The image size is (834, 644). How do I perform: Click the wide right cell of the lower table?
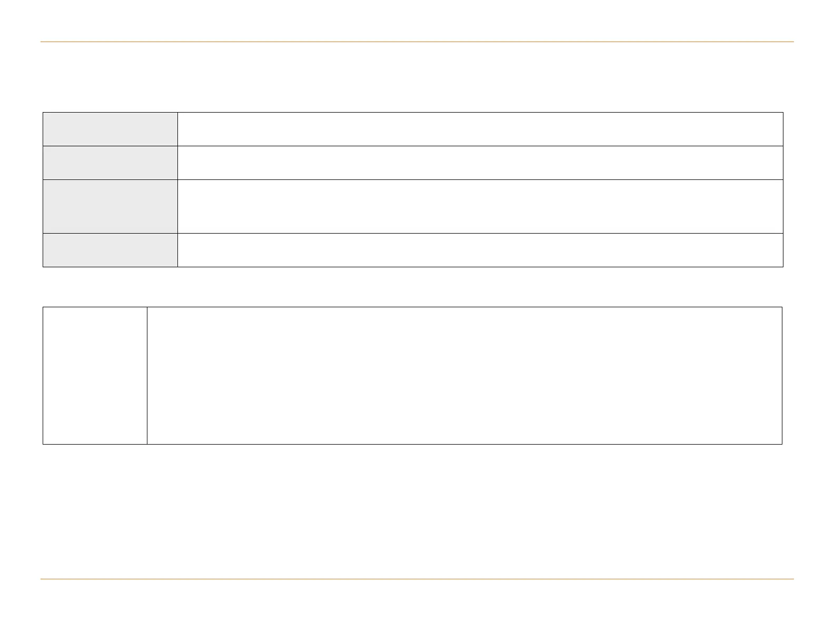pos(464,376)
